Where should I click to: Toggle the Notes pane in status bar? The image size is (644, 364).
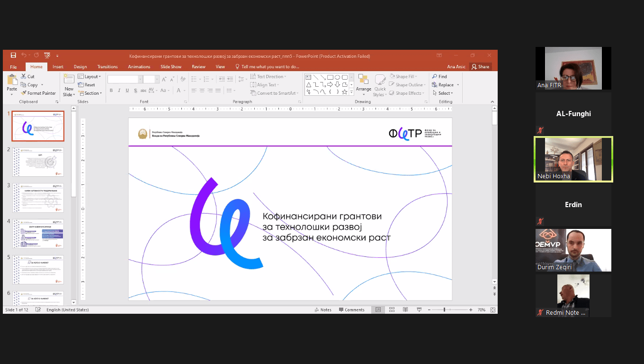(322, 309)
